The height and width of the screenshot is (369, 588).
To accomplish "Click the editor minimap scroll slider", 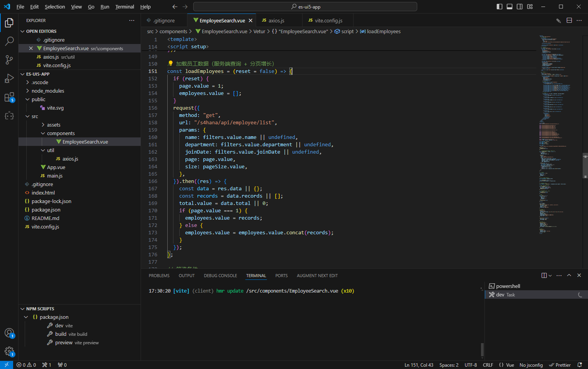I will (585, 166).
